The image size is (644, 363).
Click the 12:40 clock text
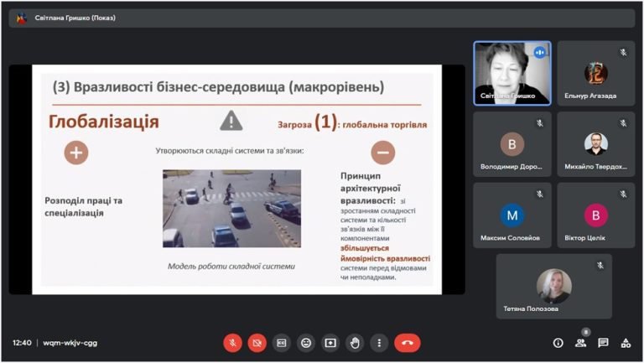[22, 343]
